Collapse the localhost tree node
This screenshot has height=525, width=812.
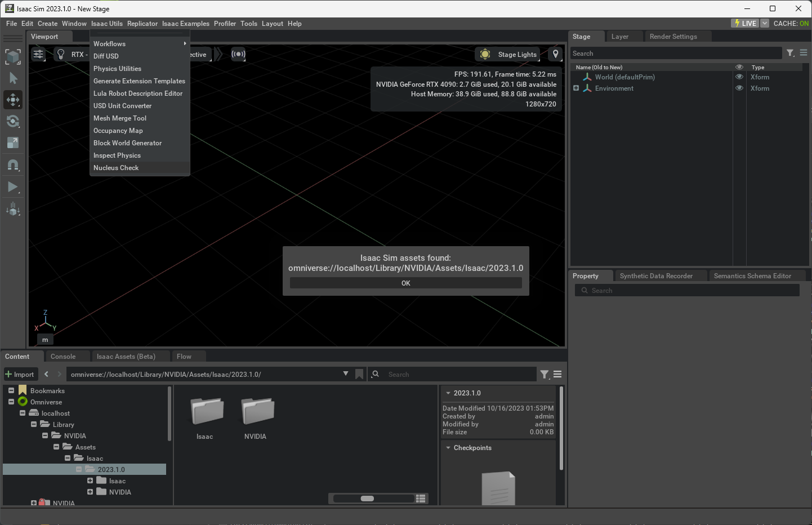tap(23, 413)
